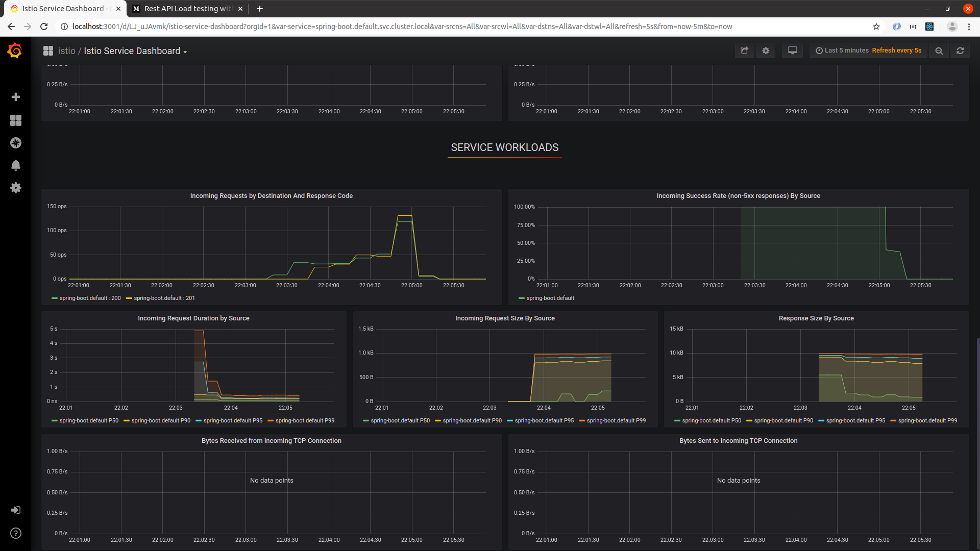This screenshot has height=551, width=980.
Task: Close the Istio Service Dashboard tab
Action: (x=118, y=9)
